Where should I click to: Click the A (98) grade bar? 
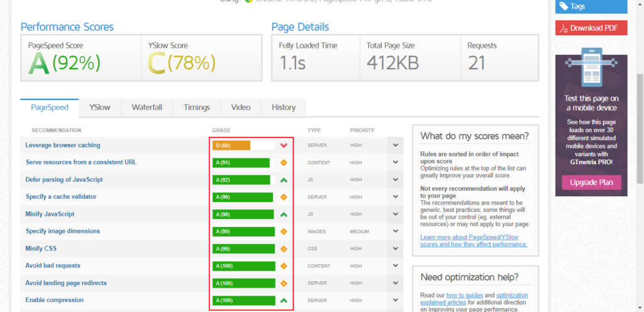pos(244,214)
